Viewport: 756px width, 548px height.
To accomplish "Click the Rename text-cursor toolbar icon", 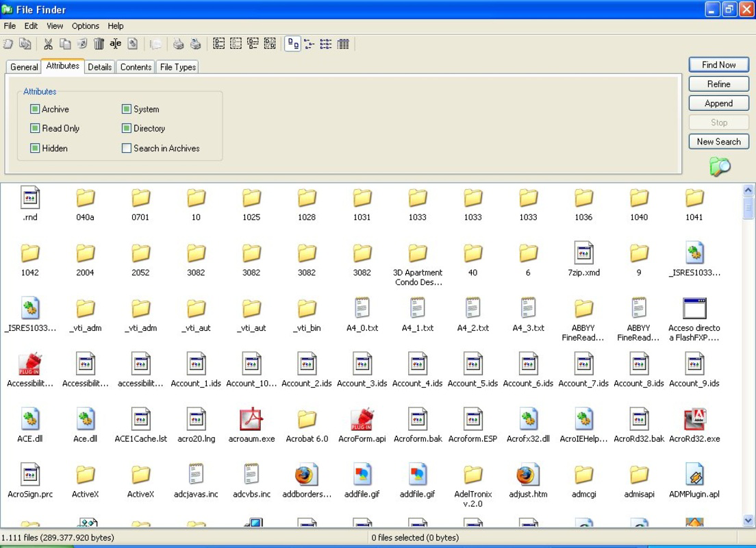I will pos(115,45).
